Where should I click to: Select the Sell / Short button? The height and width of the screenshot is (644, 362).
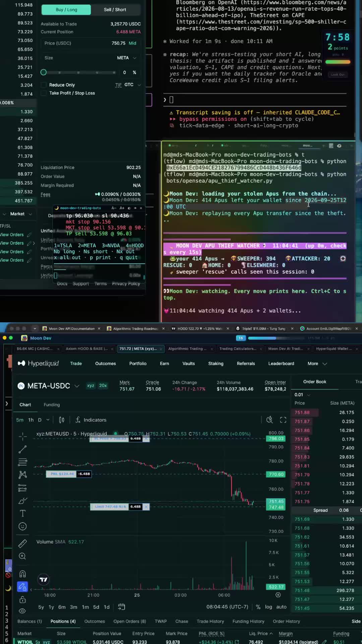[115, 10]
